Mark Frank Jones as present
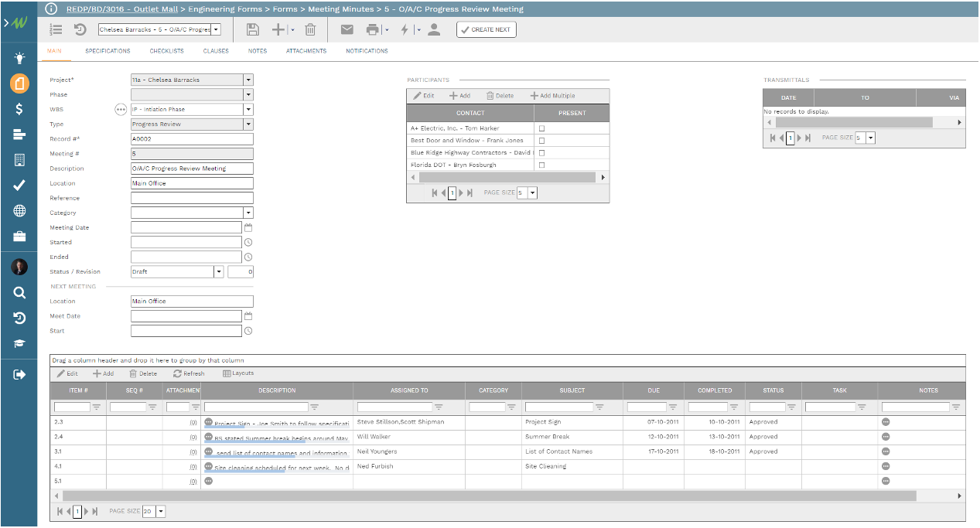Screen dimensions: 980x528 coord(541,141)
